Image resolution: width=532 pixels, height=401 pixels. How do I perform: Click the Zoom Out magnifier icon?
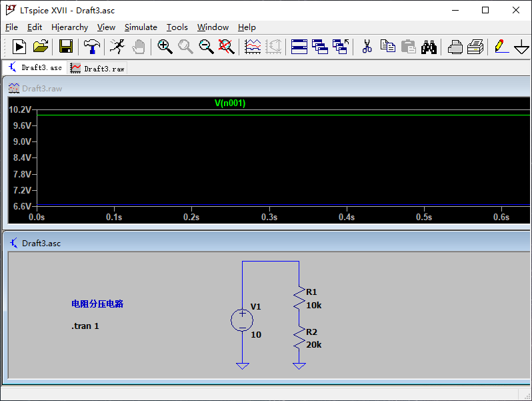click(206, 47)
